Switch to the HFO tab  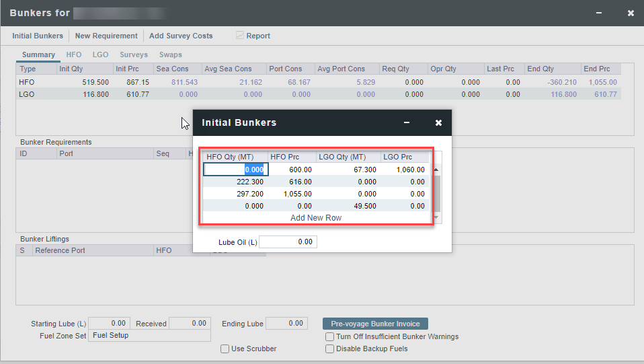click(x=74, y=54)
